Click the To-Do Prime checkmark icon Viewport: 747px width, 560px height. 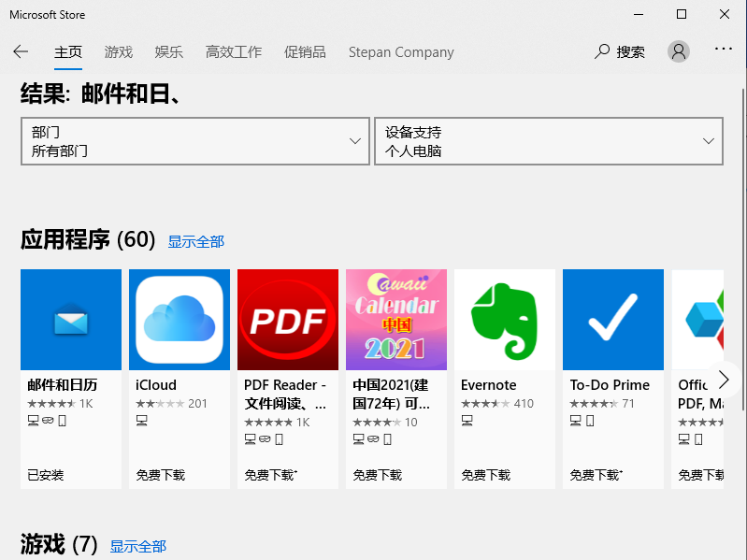coord(613,320)
